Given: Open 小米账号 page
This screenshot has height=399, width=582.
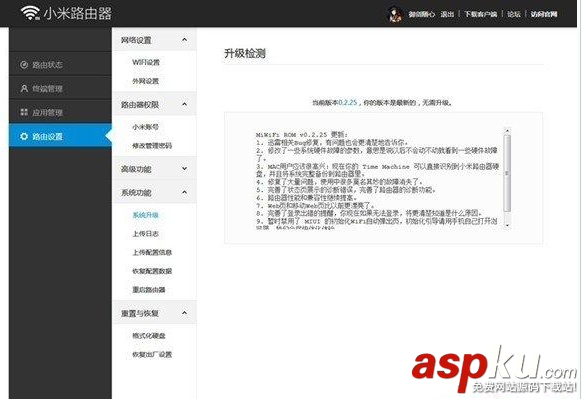Looking at the screenshot, I should click(146, 127).
